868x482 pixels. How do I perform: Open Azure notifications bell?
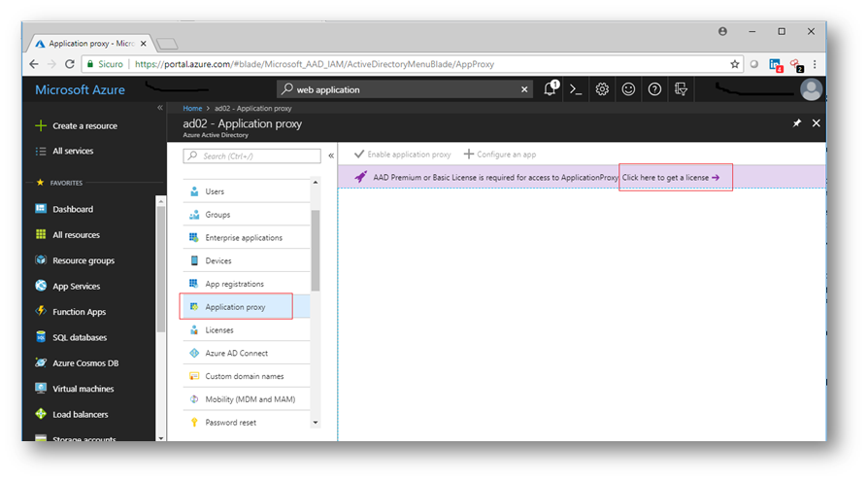[551, 88]
